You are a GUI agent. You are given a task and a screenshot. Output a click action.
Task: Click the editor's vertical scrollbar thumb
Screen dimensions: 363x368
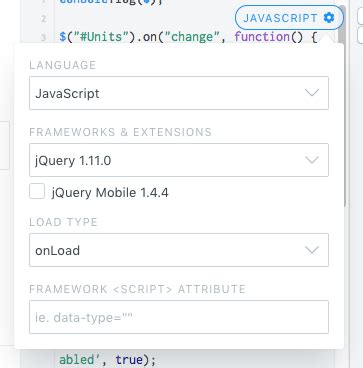coord(342,107)
